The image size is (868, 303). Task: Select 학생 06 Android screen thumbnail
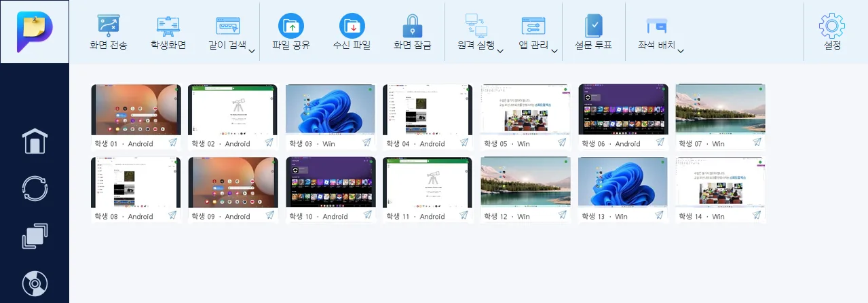(623, 109)
